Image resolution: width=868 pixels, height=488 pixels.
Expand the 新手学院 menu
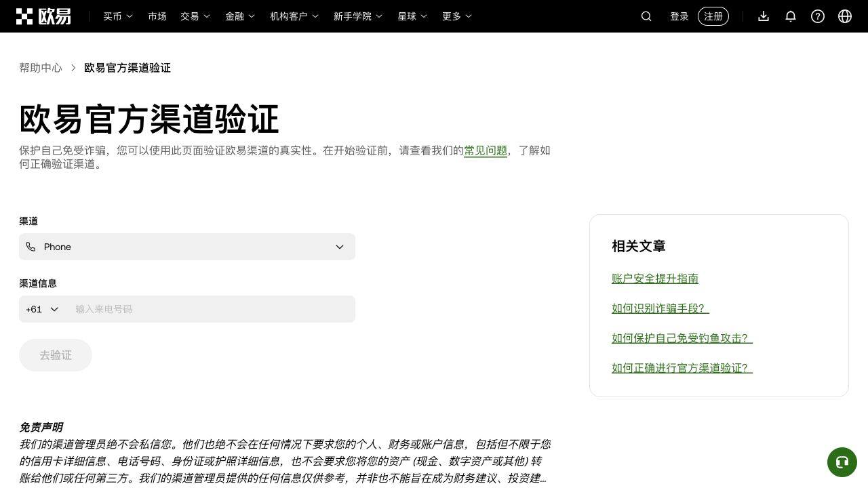(x=358, y=16)
